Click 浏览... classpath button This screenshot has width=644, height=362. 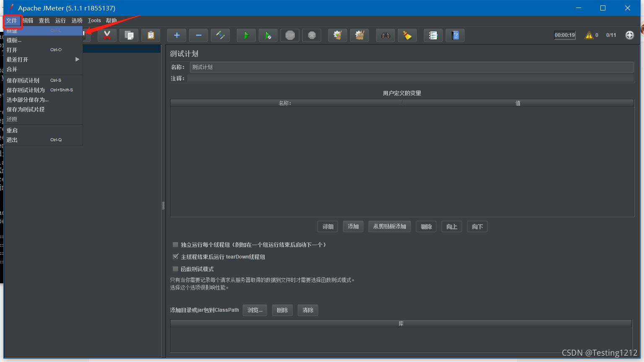click(255, 310)
